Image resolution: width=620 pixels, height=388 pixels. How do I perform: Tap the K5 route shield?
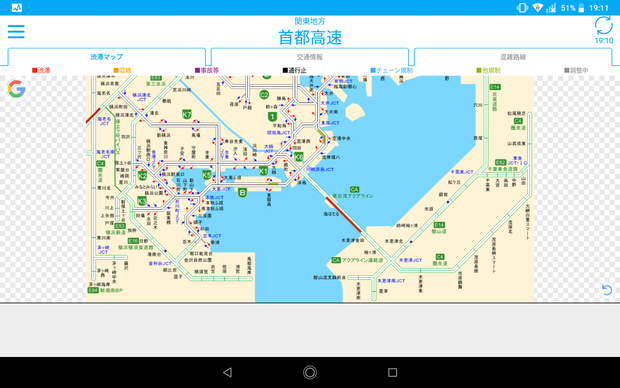206,174
